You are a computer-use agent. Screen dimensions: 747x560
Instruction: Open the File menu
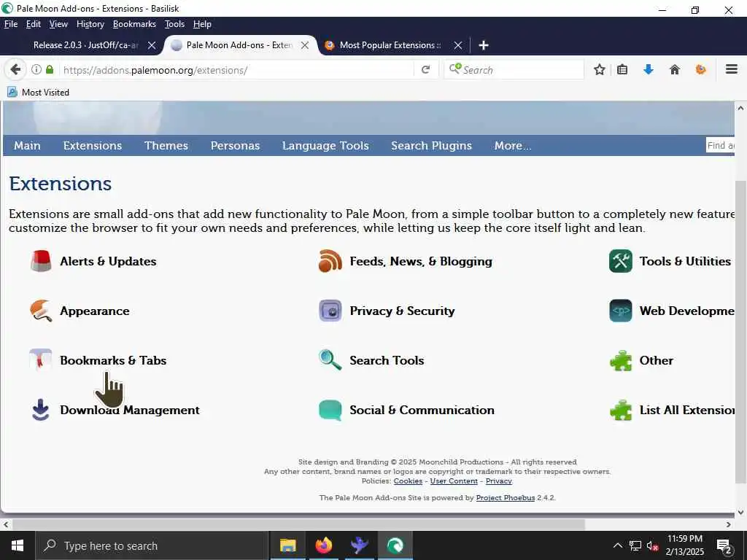[x=11, y=24]
